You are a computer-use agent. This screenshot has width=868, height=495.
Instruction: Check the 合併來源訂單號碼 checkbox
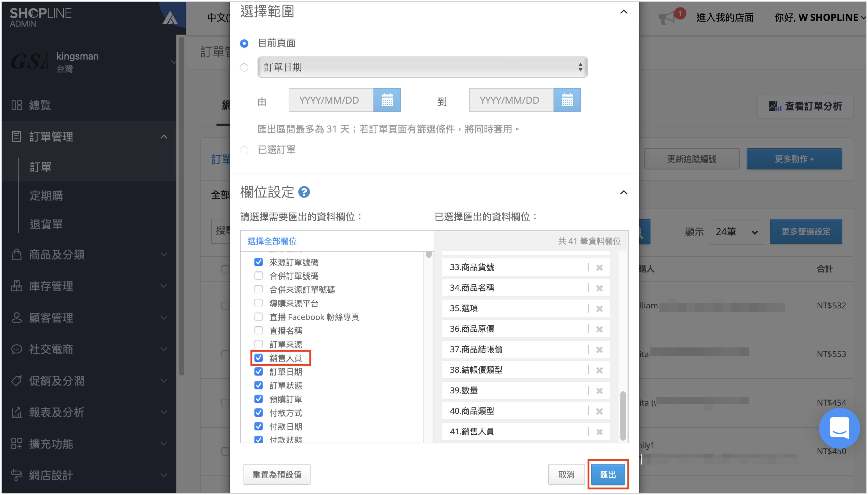pos(258,289)
